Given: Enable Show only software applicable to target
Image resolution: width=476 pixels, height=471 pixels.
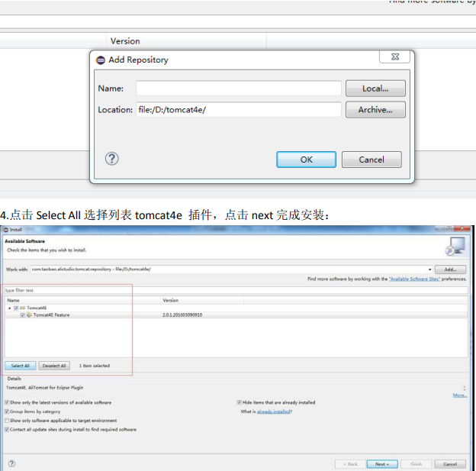Looking at the screenshot, I should (7, 421).
